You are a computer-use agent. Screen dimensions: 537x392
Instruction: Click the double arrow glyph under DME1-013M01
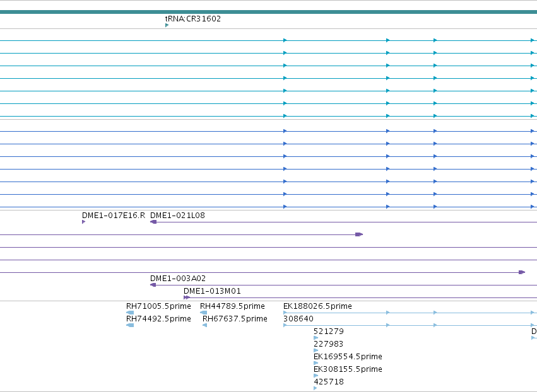point(187,297)
